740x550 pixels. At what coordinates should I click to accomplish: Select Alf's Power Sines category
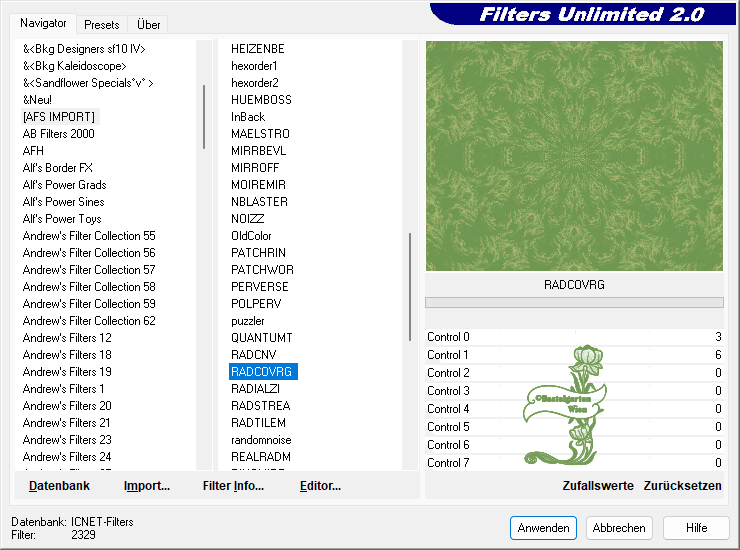pyautogui.click(x=64, y=202)
